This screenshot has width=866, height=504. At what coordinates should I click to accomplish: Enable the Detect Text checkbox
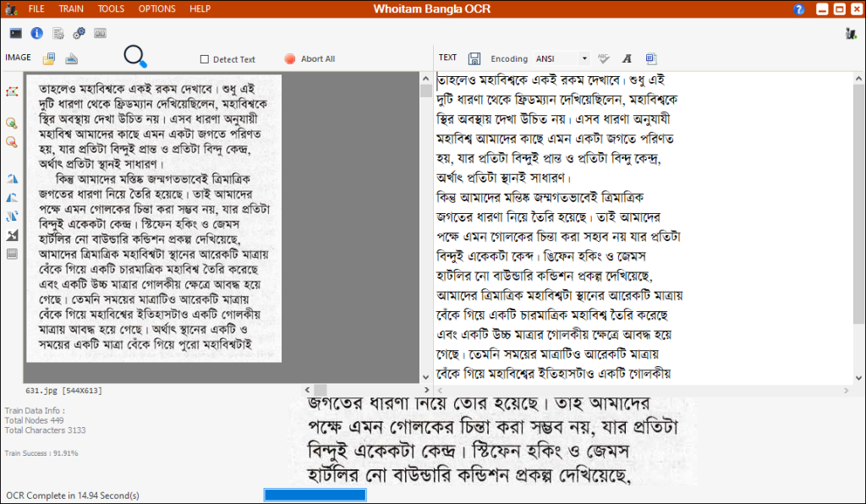tap(205, 59)
